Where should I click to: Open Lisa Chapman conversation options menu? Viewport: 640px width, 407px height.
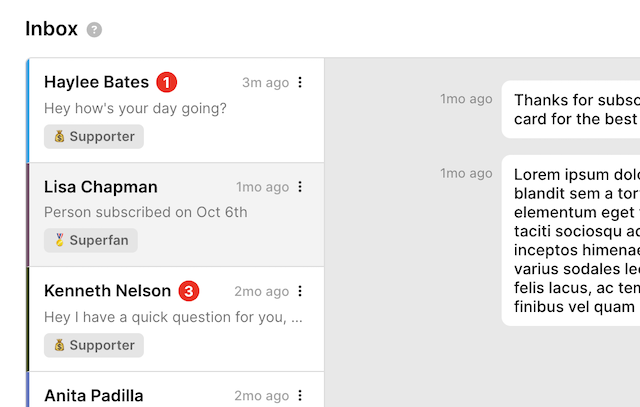coord(300,187)
